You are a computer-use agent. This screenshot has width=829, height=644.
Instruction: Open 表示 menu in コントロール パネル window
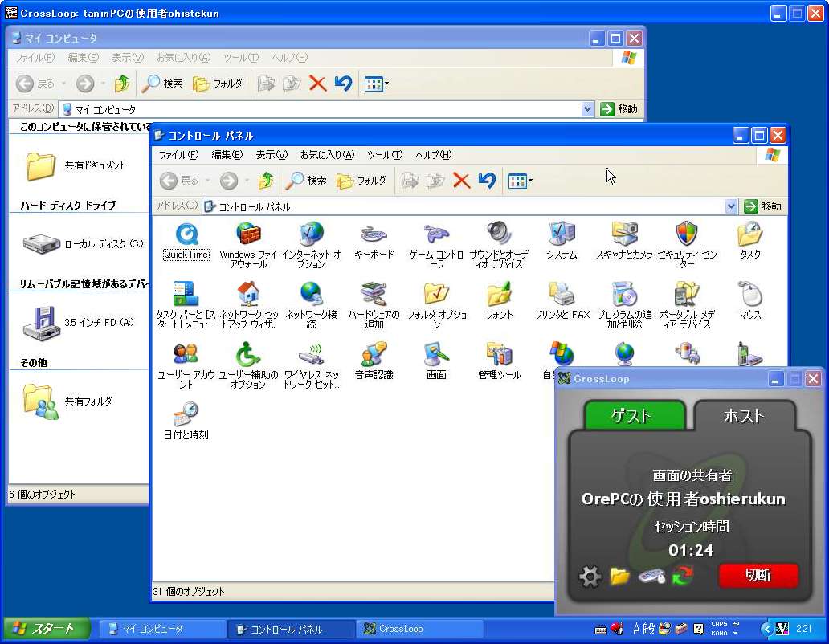click(272, 155)
